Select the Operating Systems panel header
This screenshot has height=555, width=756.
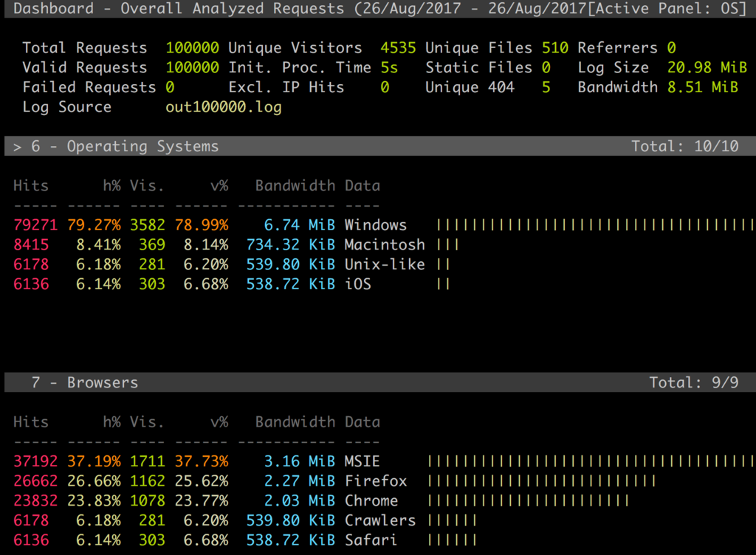(x=380, y=146)
